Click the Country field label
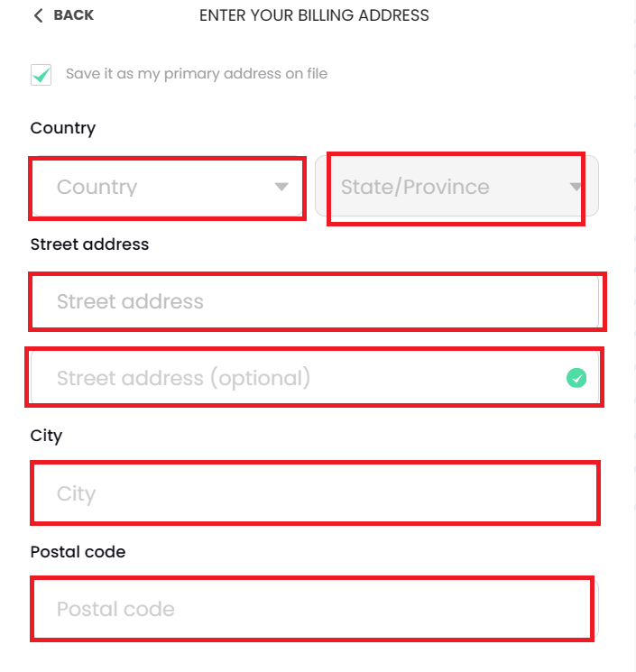This screenshot has height=672, width=636. click(x=62, y=128)
